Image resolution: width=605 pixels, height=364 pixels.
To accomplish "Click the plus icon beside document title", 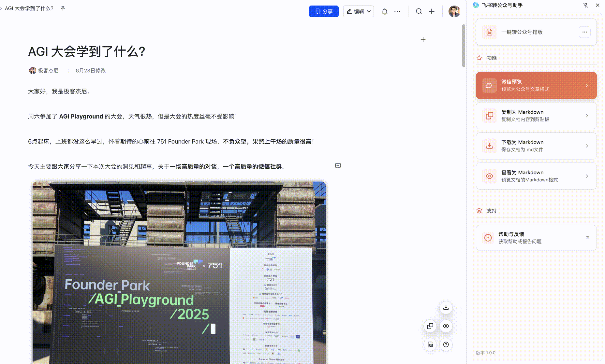I will 423,39.
